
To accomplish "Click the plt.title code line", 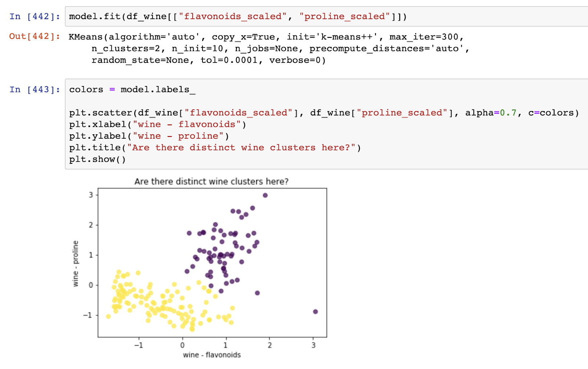I will pos(215,148).
